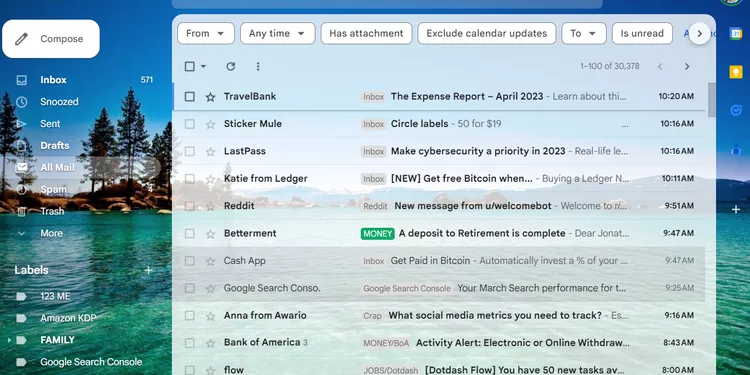Star the Bank of America email
This screenshot has width=750, height=375.
[x=210, y=343]
